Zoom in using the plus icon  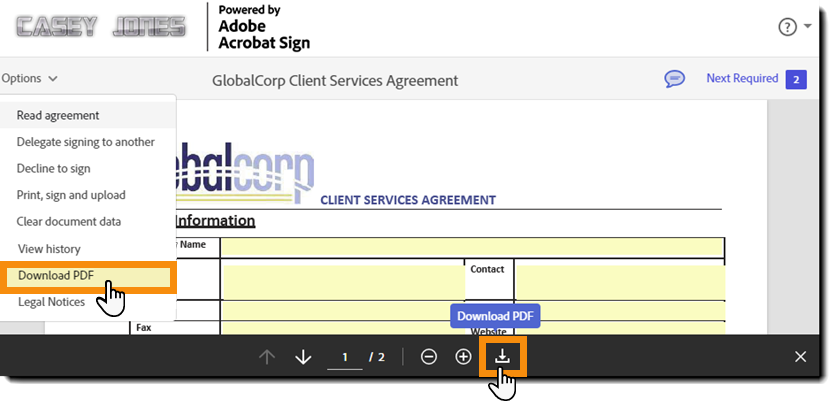click(x=463, y=357)
